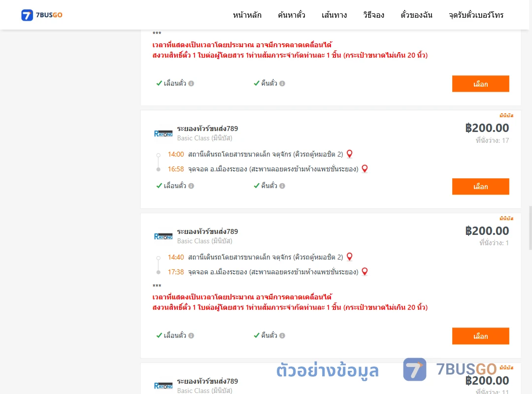This screenshot has width=532, height=394.
Task: Click map pin for 16:58 arrival stop
Action: point(365,168)
